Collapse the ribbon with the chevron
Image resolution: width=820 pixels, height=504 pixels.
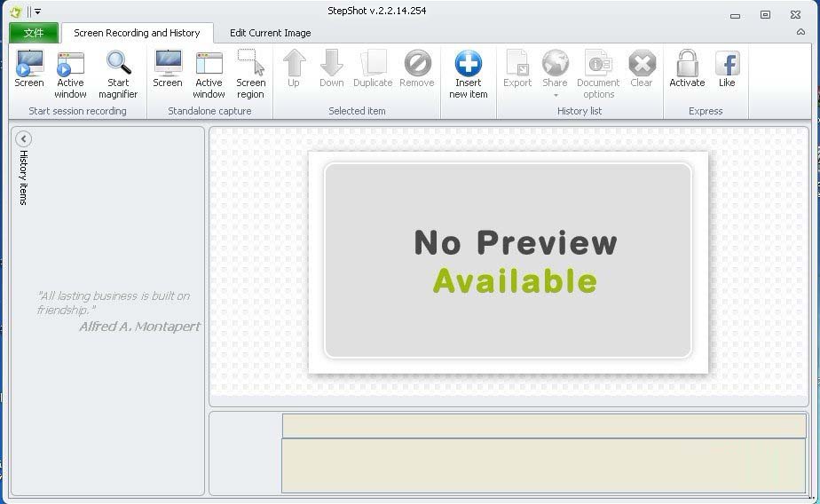[x=800, y=33]
